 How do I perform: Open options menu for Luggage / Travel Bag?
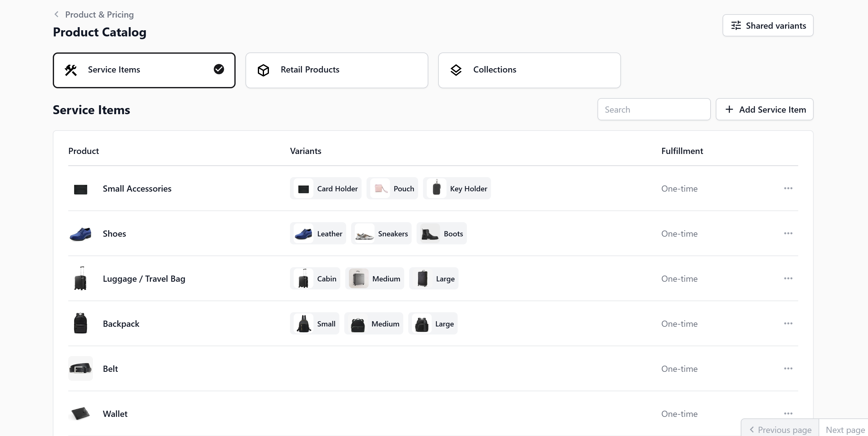(788, 278)
